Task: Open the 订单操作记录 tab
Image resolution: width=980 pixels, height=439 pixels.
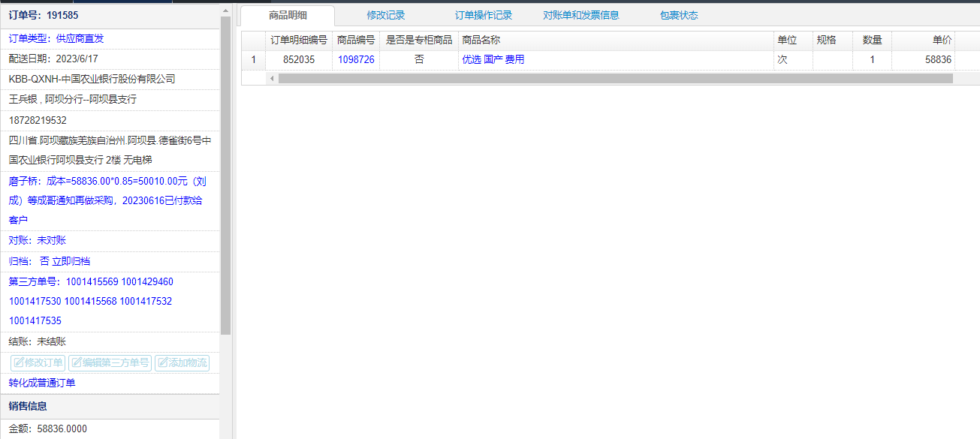Action: 484,15
